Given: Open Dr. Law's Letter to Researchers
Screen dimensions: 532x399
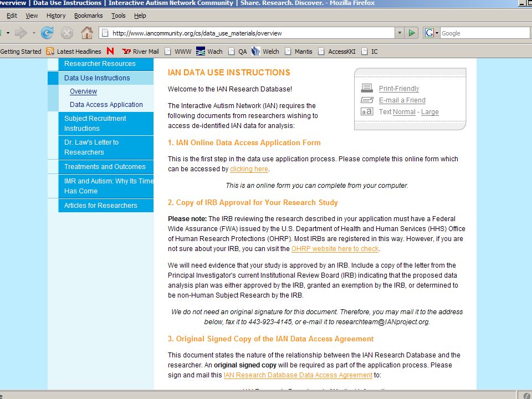Looking at the screenshot, I should 106,147.
